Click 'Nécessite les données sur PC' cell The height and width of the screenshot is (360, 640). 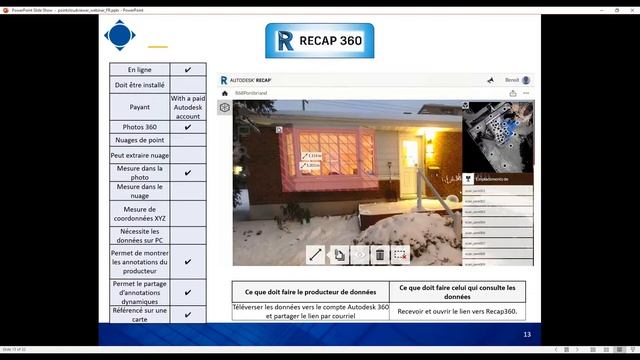(140, 236)
